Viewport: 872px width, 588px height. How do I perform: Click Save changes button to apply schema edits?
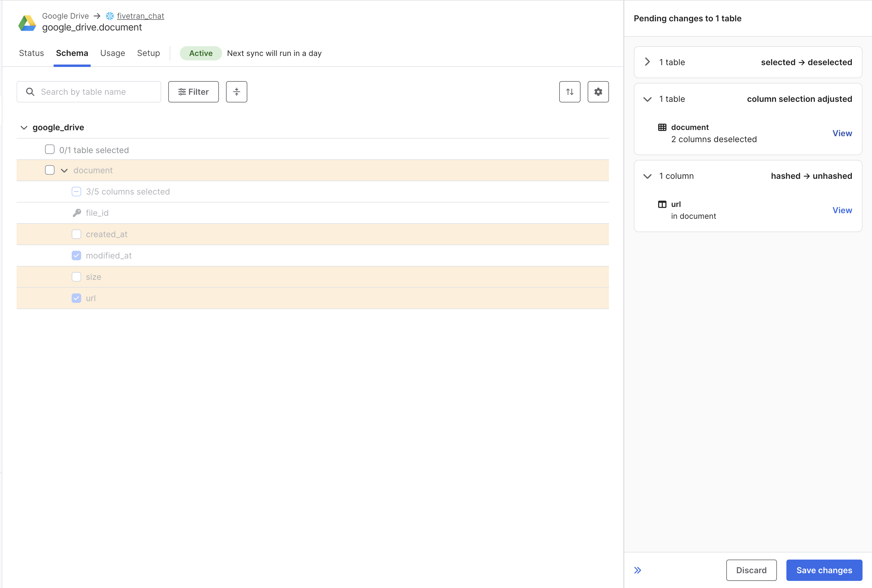point(824,570)
